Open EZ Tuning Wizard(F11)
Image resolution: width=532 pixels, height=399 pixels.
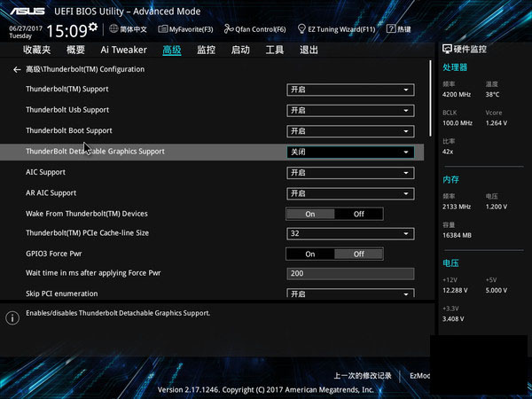[x=337, y=29]
